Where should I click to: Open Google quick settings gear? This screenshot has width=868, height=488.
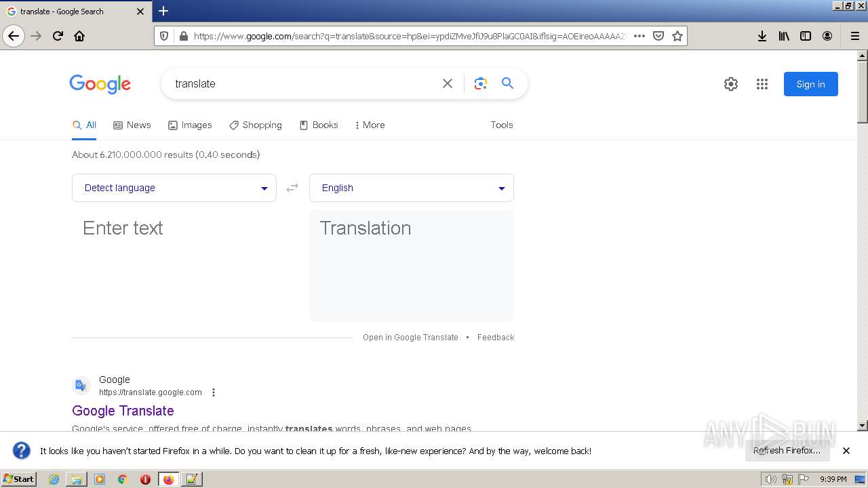click(x=731, y=84)
